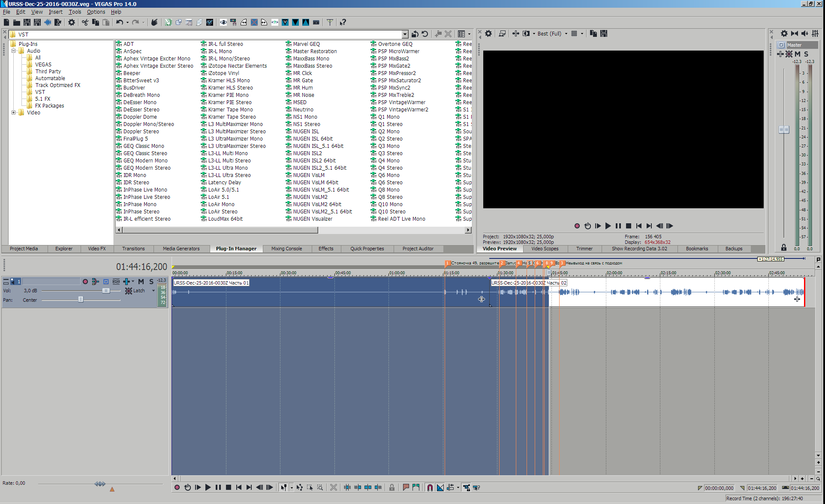Open the Tools menu
The height and width of the screenshot is (504, 825).
pos(75,12)
